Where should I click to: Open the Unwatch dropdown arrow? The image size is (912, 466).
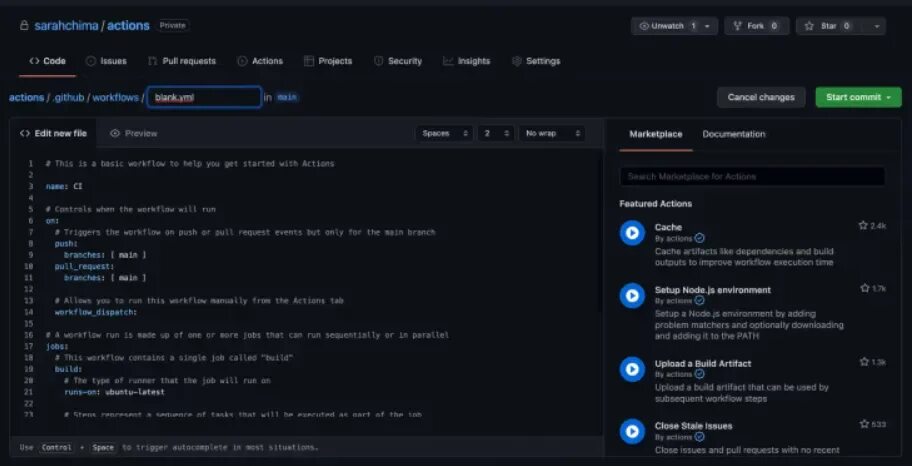[707, 26]
